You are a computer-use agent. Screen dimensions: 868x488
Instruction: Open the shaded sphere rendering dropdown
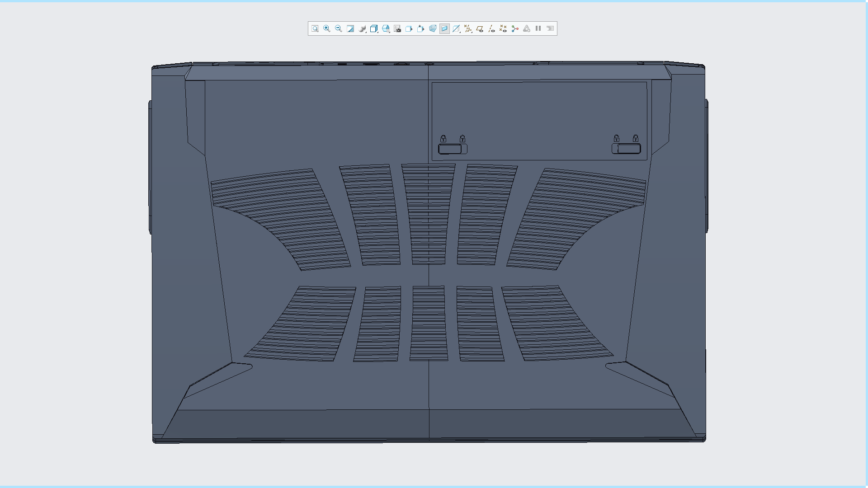(362, 28)
